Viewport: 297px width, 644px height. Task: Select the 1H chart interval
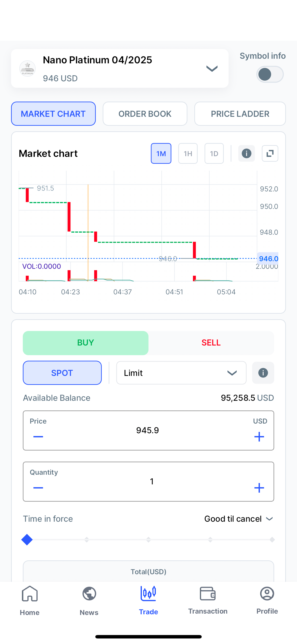tap(188, 153)
